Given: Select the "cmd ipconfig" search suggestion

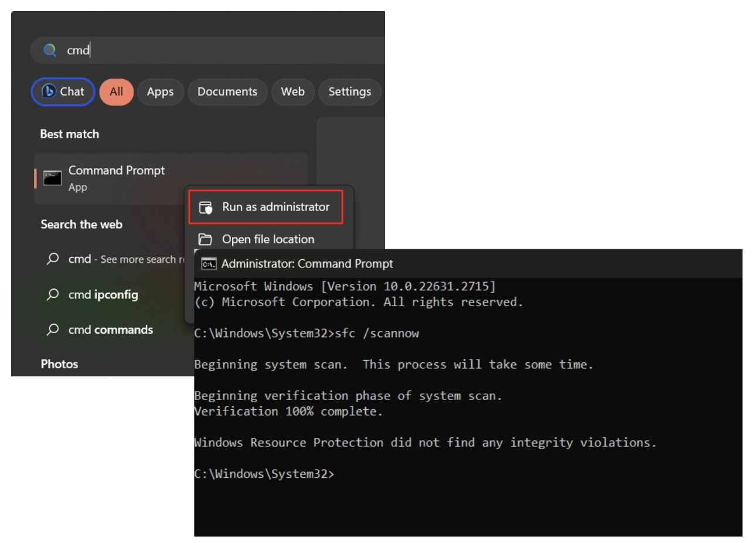Looking at the screenshot, I should tap(100, 294).
